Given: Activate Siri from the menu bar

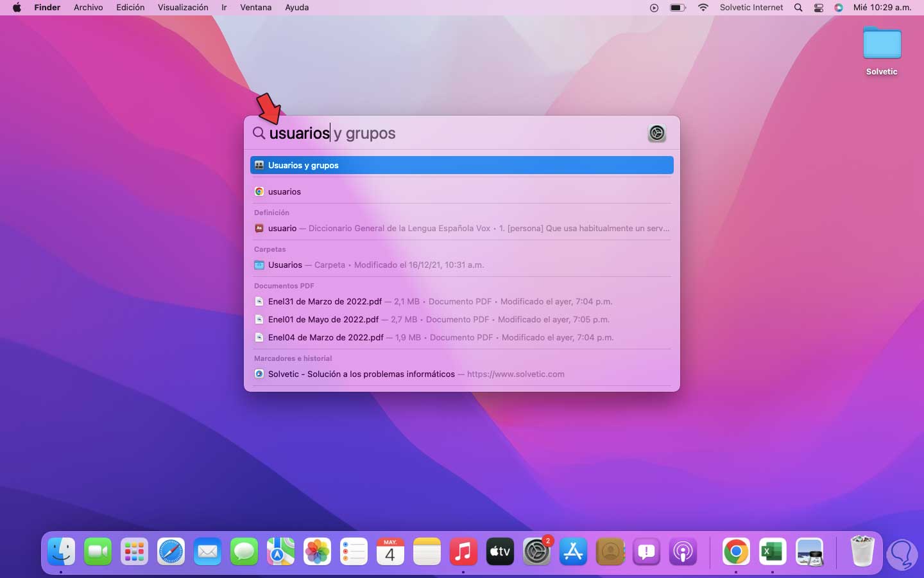Looking at the screenshot, I should tap(839, 8).
